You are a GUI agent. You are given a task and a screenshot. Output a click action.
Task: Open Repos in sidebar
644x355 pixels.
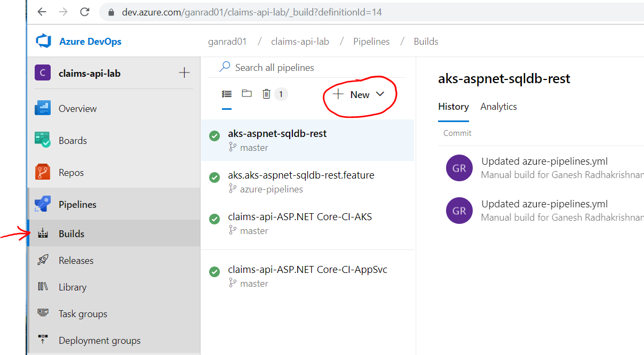click(114, 172)
